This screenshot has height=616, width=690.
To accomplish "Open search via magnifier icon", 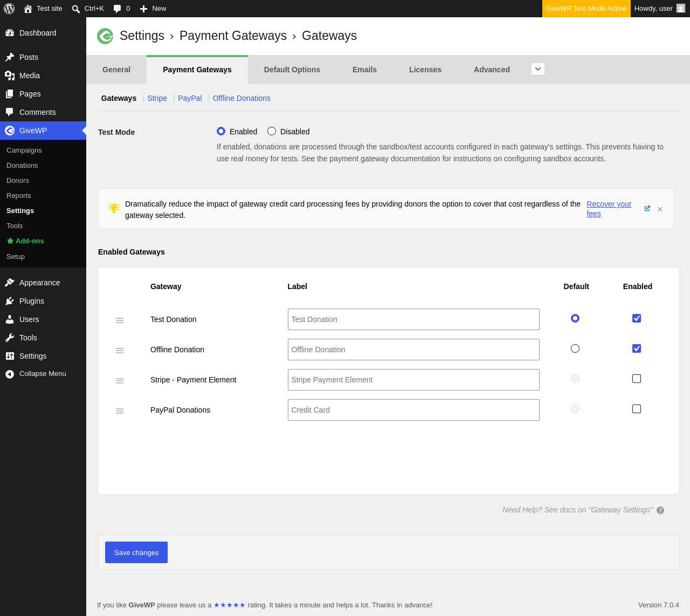I will coord(76,9).
